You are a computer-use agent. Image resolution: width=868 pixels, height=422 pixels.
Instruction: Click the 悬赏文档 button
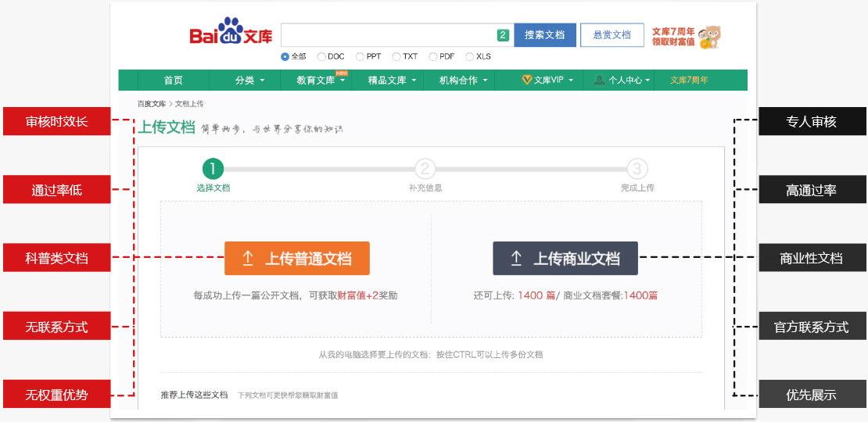612,35
